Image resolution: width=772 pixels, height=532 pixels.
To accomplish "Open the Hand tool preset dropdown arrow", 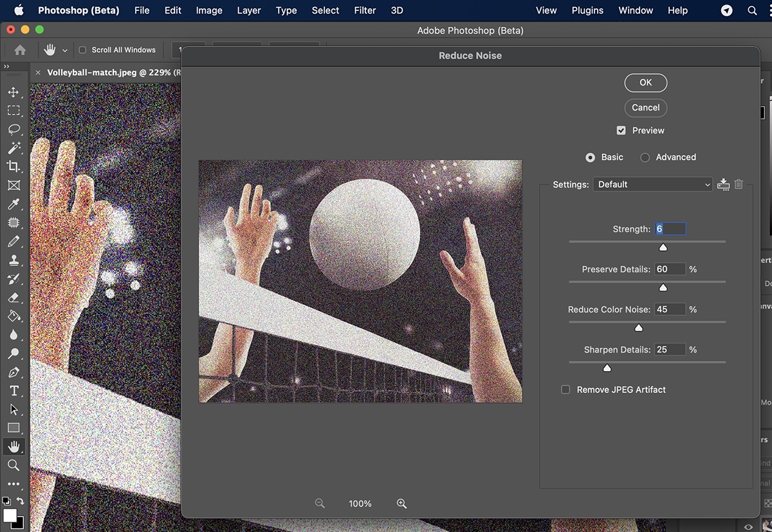I will coord(65,50).
